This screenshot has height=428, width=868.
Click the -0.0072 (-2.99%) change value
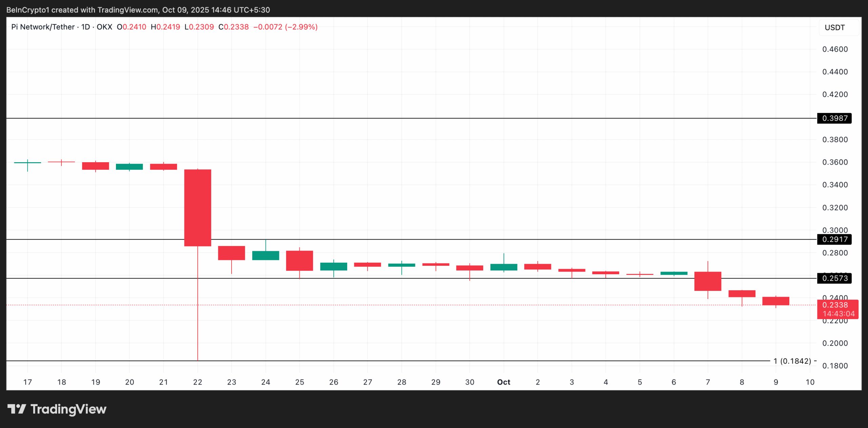pyautogui.click(x=285, y=27)
